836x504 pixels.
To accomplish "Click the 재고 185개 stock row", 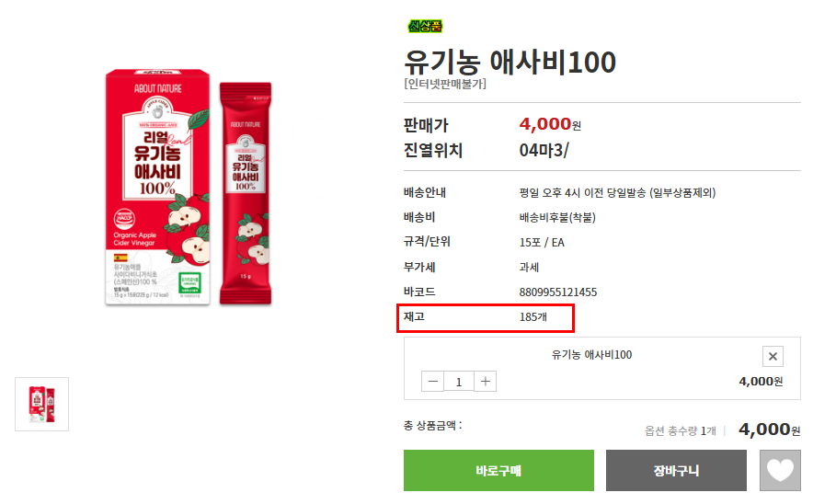I will (486, 317).
